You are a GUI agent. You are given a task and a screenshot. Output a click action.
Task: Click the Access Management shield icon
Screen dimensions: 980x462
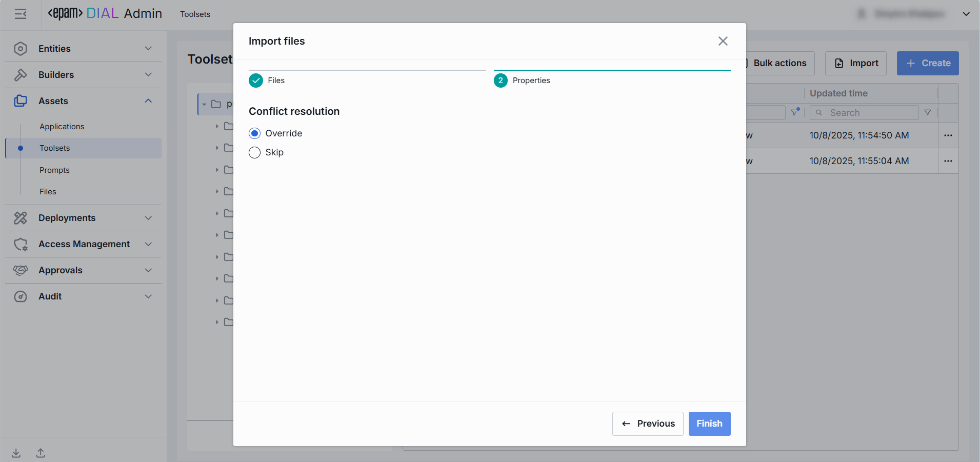21,244
